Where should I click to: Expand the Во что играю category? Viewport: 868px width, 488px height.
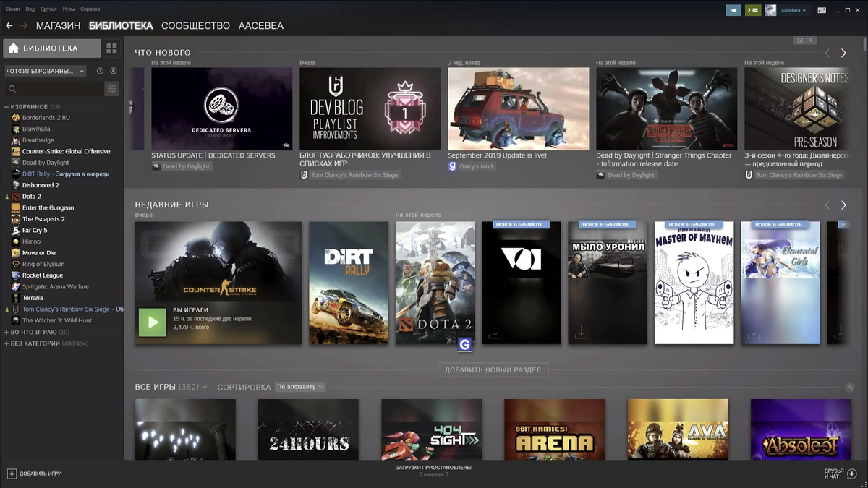(37, 332)
